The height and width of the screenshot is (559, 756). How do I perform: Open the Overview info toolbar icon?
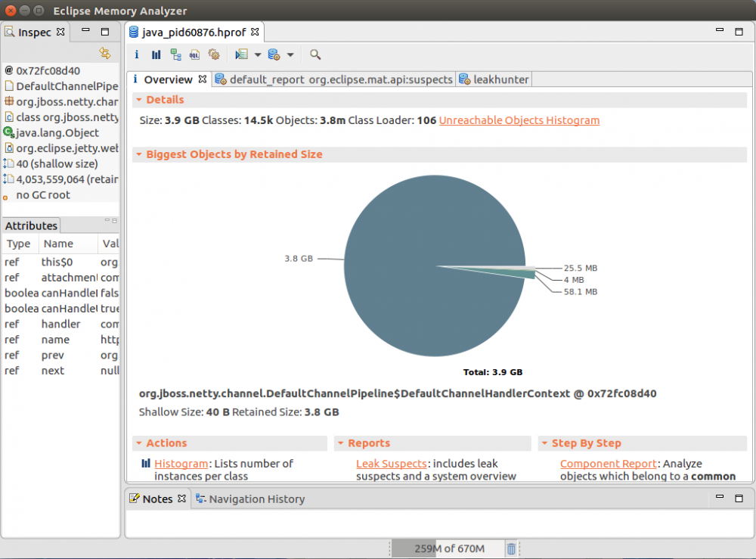(136, 54)
